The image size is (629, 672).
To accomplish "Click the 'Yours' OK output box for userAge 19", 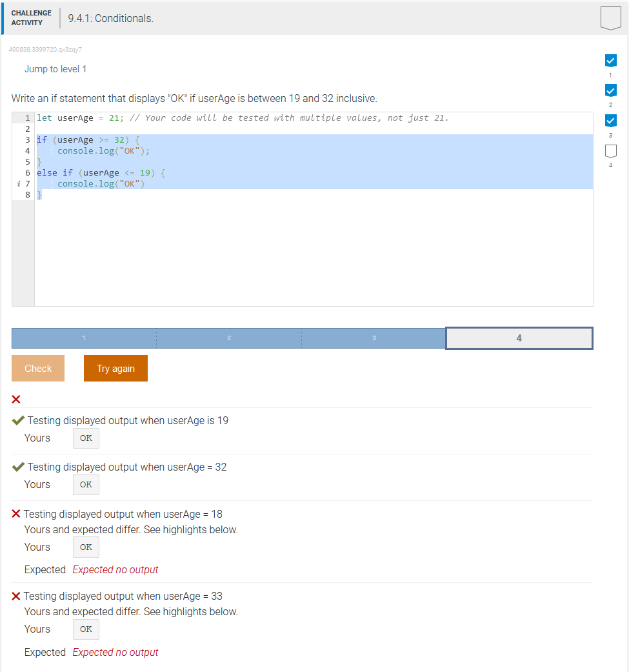I will 85,438.
